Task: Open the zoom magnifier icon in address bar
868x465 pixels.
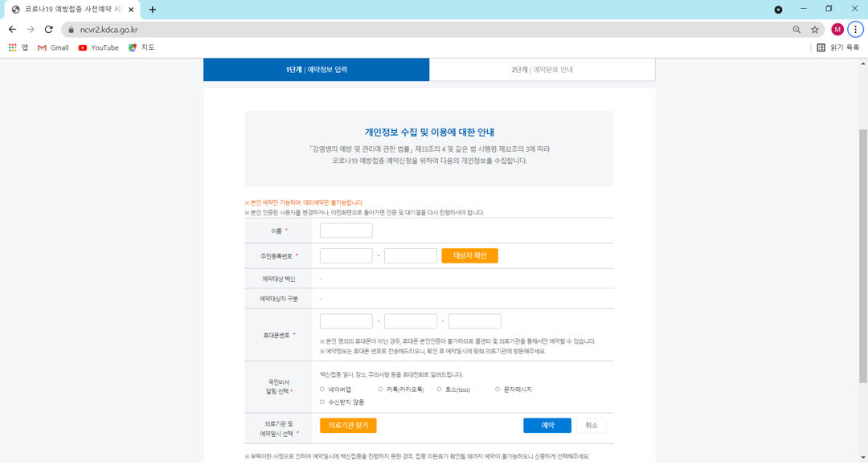Action: 796,30
